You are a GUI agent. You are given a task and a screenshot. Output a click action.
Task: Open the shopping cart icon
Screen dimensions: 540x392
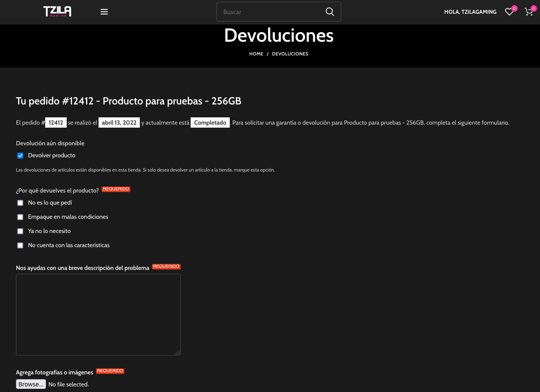529,12
